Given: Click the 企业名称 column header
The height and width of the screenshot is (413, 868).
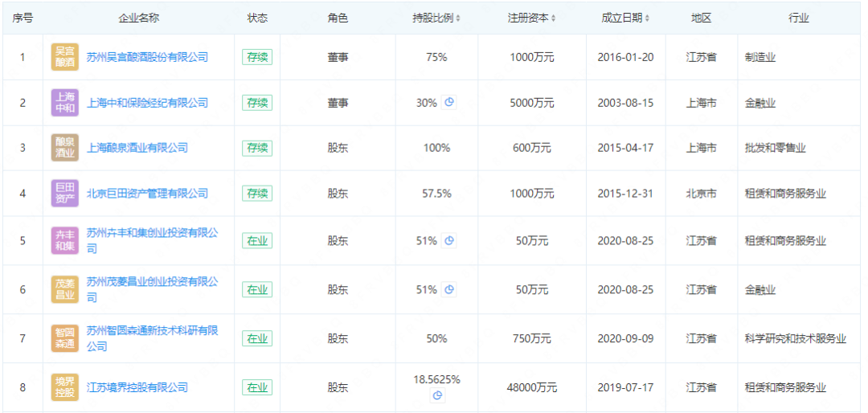Looking at the screenshot, I should coord(139,18).
